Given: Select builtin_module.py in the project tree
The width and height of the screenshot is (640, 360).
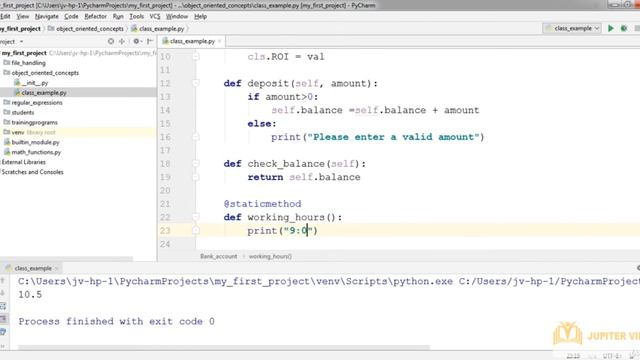Looking at the screenshot, I should pyautogui.click(x=35, y=142).
